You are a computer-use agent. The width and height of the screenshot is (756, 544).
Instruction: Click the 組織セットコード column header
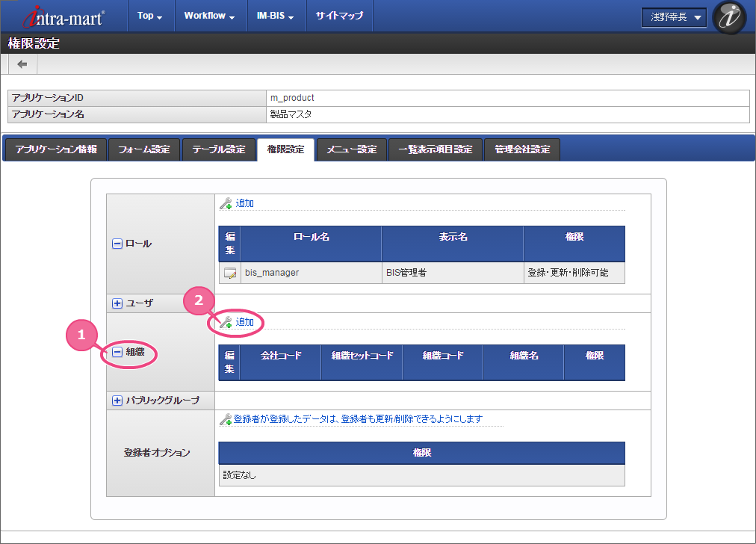click(362, 362)
